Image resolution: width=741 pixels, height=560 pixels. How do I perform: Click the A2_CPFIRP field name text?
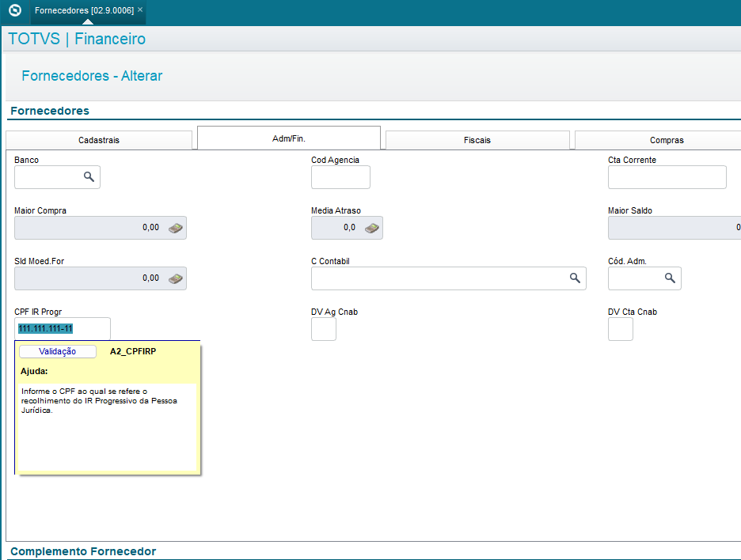(x=133, y=351)
